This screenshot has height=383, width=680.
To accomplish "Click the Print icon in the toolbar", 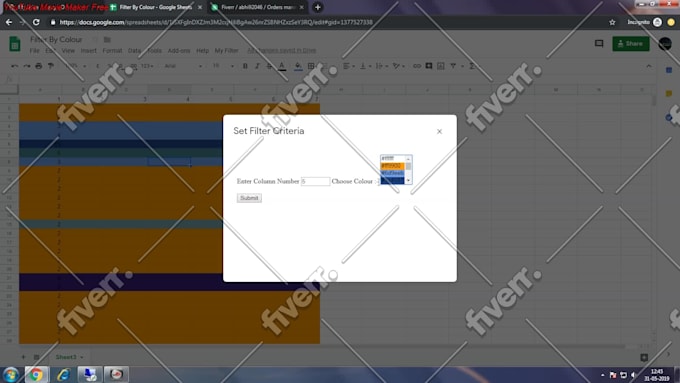I will click(x=39, y=66).
